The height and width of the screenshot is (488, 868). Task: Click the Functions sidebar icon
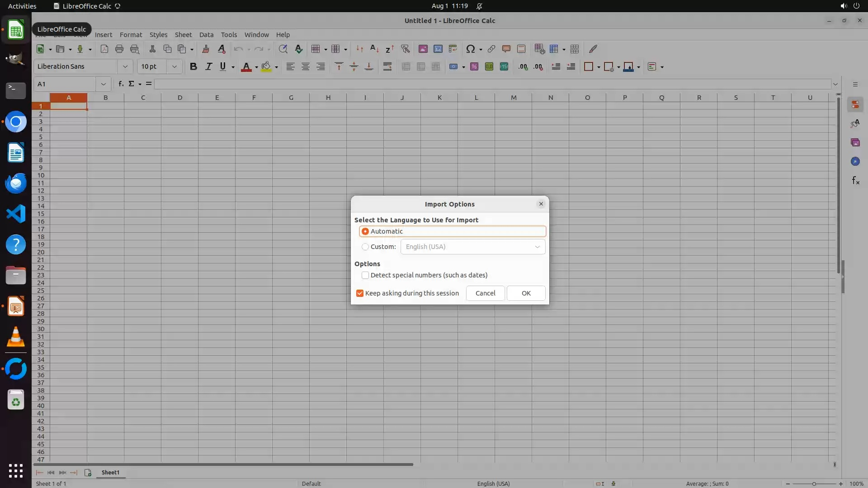click(855, 181)
